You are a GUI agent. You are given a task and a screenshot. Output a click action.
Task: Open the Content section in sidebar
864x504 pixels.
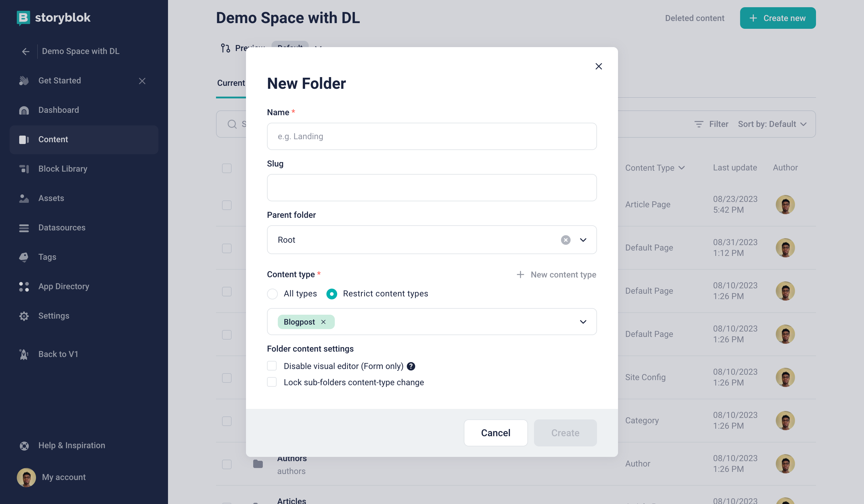coord(53,139)
